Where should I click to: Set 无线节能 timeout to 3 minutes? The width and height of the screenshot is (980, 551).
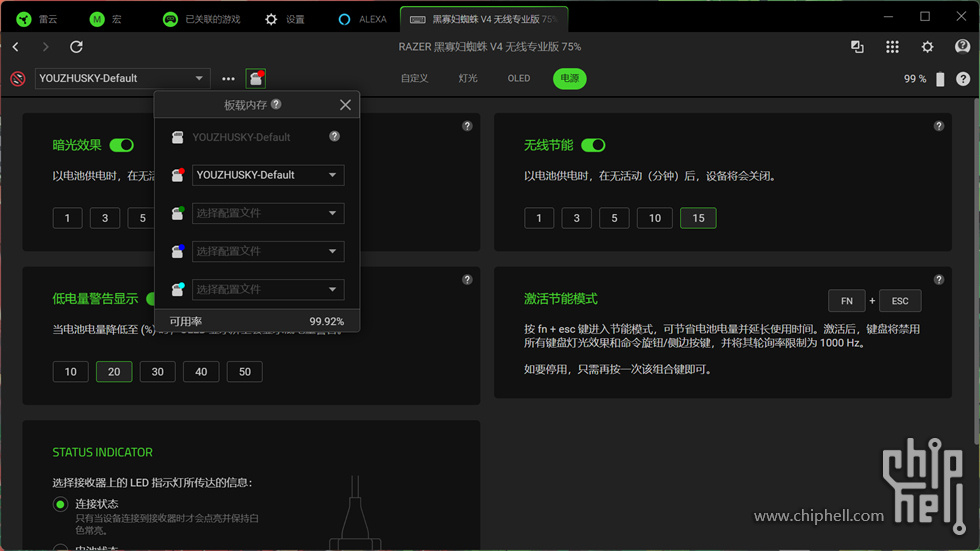tap(576, 218)
